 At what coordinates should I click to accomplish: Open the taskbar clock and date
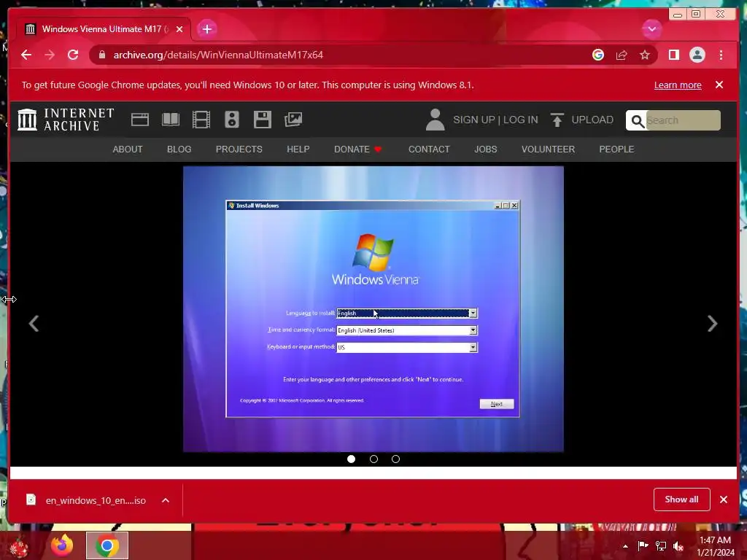pos(716,546)
